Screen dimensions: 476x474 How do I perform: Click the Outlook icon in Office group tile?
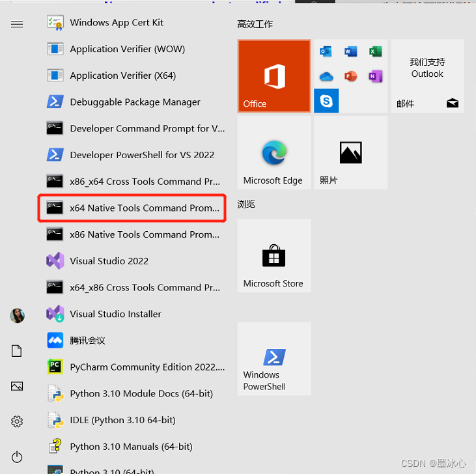pyautogui.click(x=326, y=51)
